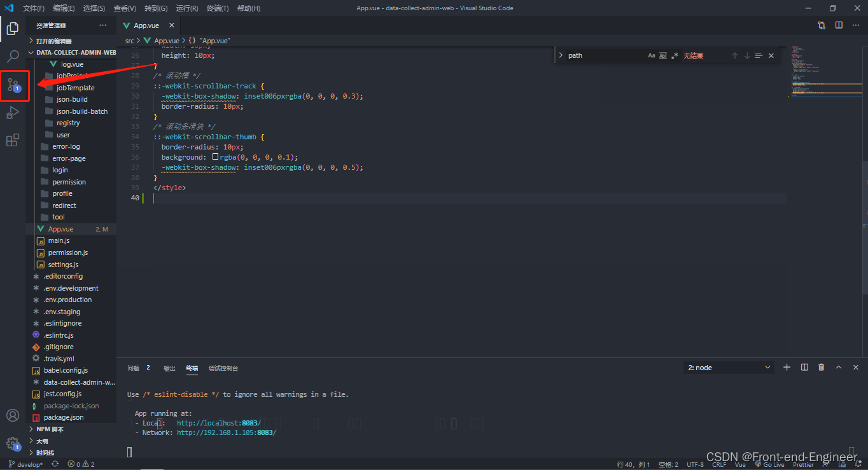Image resolution: width=868 pixels, height=470 pixels.
Task: Open Source Control view in activity bar
Action: 13,85
